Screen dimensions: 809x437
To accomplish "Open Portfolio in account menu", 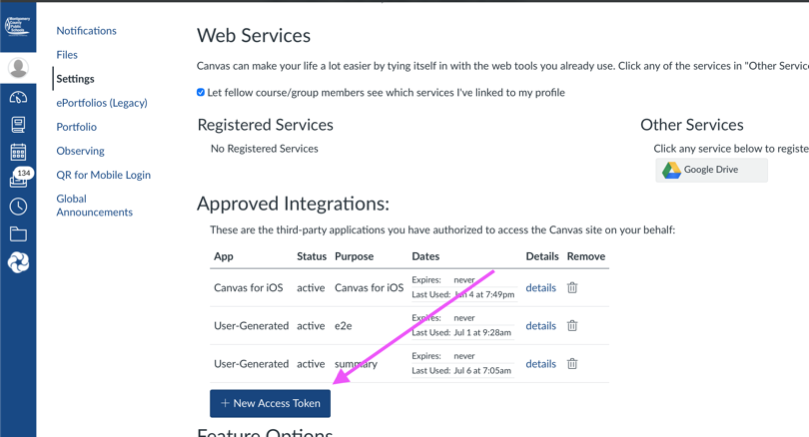I will (76, 127).
